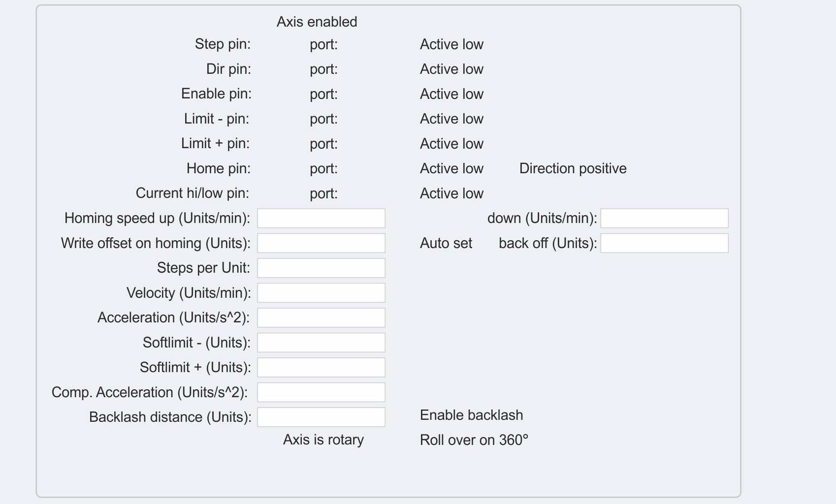Screen dimensions: 836x504
Task: Toggle the Enable backlash option
Action: click(x=471, y=415)
